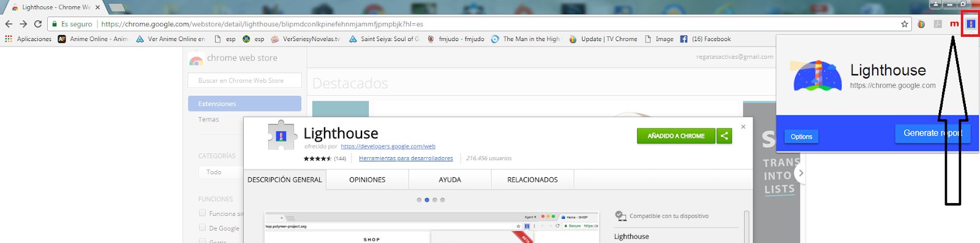
Task: Click Generate report in Lighthouse popup
Action: tap(933, 133)
